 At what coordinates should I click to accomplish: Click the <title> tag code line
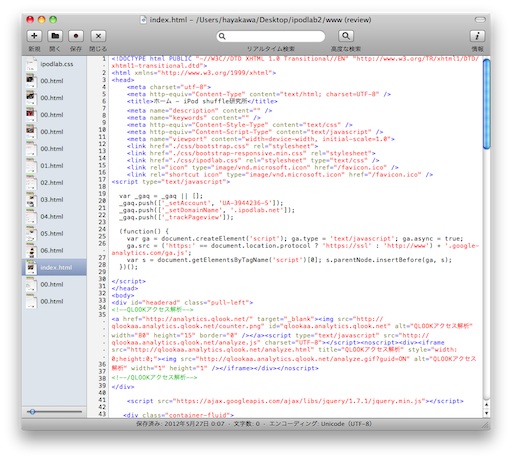[x=202, y=101]
